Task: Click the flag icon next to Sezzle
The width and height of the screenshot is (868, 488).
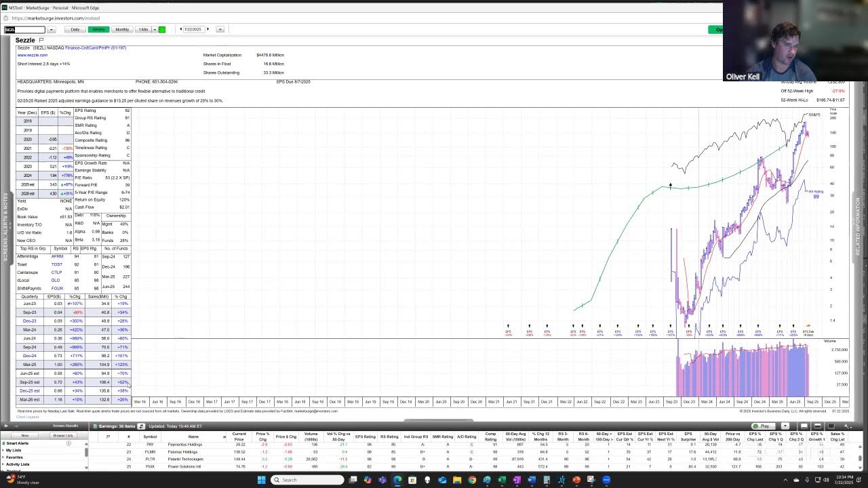Action: pos(41,40)
